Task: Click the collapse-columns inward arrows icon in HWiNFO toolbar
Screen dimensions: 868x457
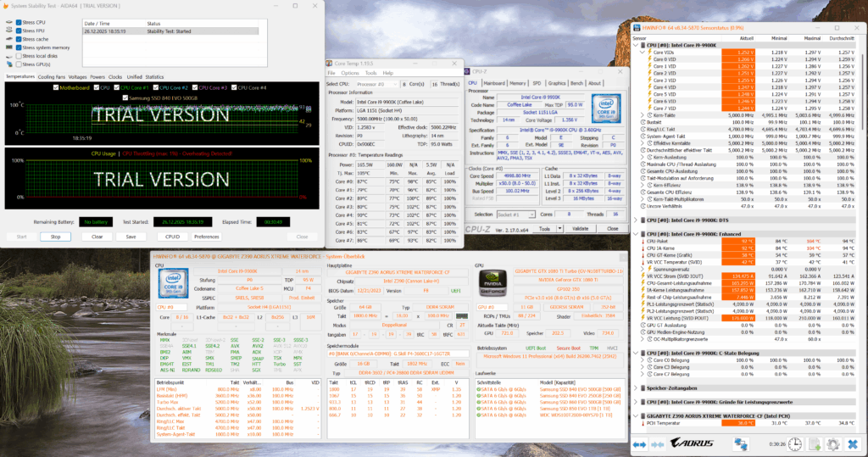Action: [658, 444]
